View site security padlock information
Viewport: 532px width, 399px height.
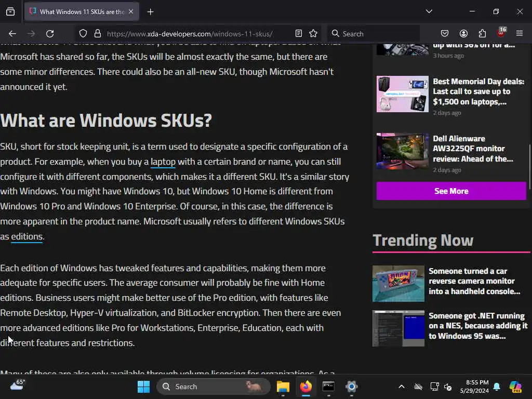pos(98,34)
